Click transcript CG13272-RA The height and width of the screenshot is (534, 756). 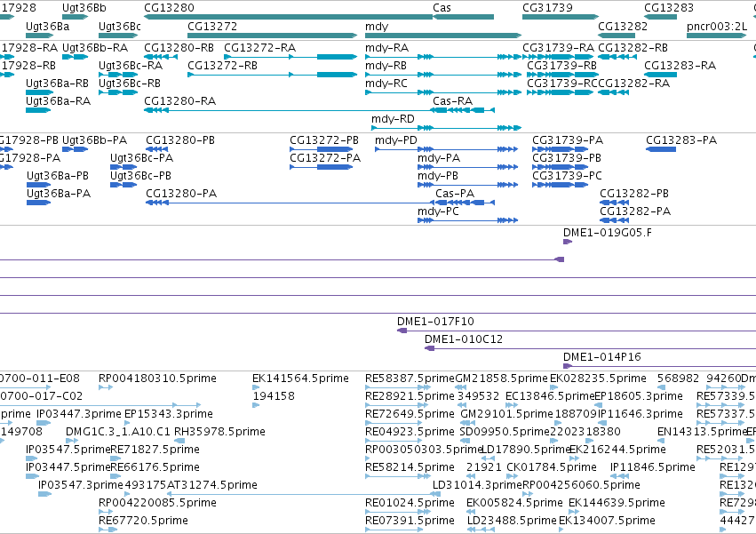260,48
